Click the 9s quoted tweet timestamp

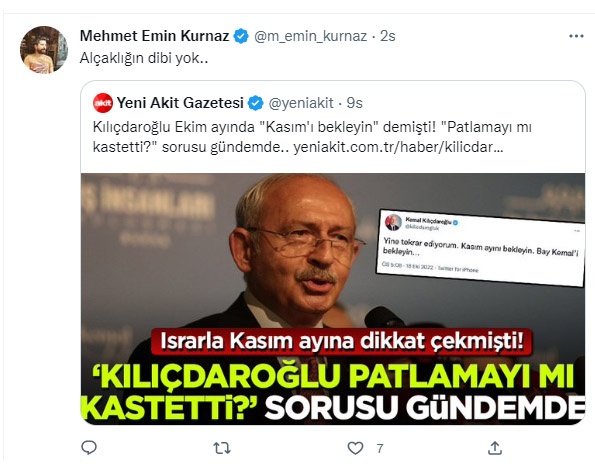pyautogui.click(x=355, y=103)
